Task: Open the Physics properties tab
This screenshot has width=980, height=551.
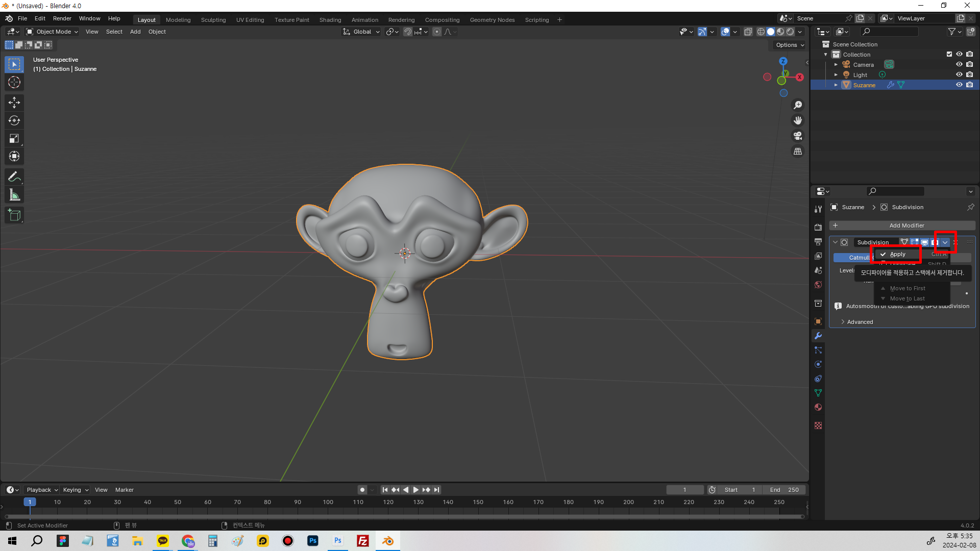Action: click(x=818, y=364)
